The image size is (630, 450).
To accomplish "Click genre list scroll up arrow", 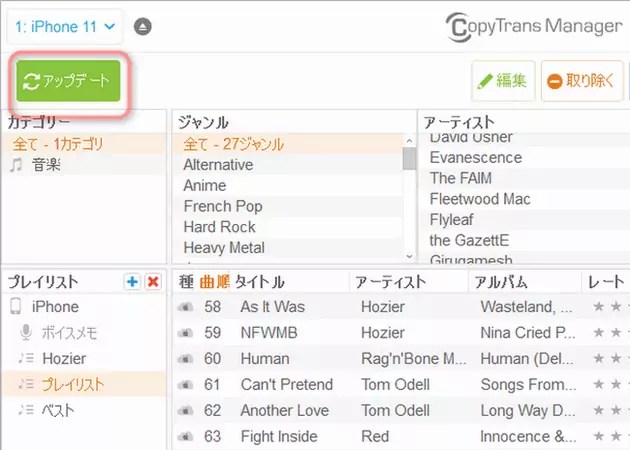I will (x=409, y=141).
